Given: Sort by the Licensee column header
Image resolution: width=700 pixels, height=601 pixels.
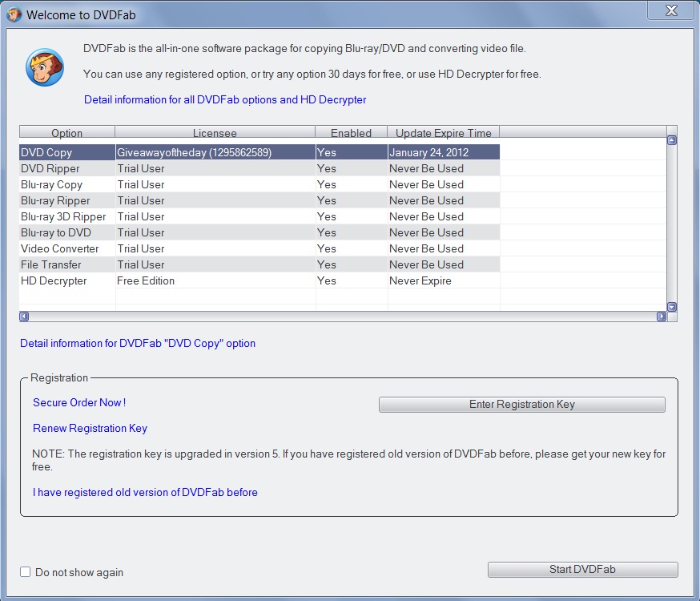Looking at the screenshot, I should tap(215, 132).
